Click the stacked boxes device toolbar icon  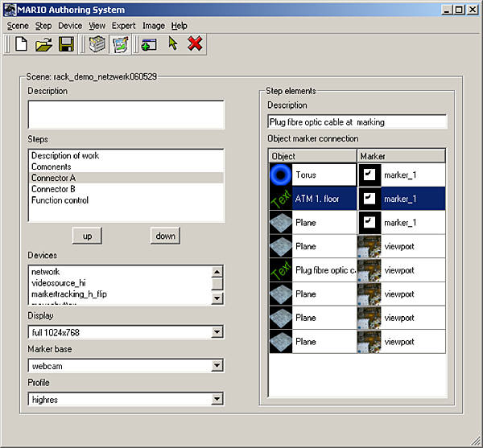coord(97,44)
